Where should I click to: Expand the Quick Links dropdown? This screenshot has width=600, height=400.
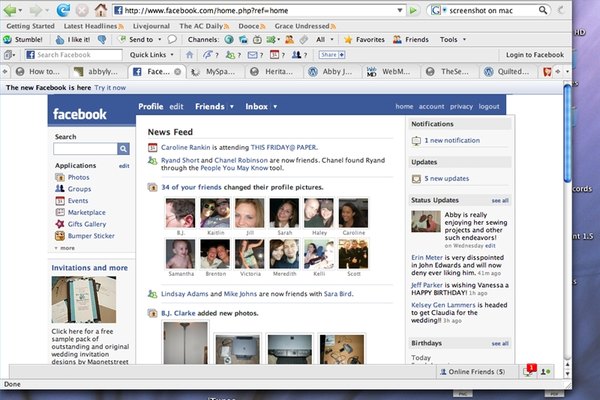[x=172, y=55]
